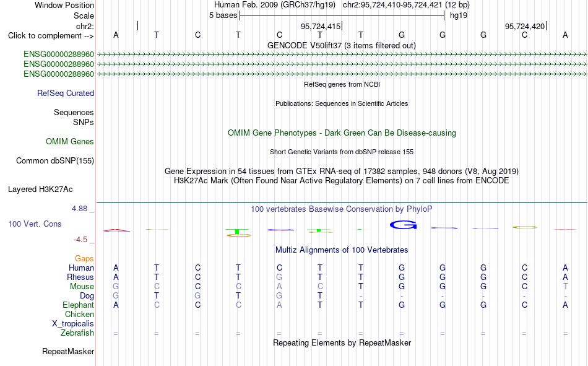Click the 95,724,420 coordinate marker
This screenshot has width=588, height=366.
[525, 26]
